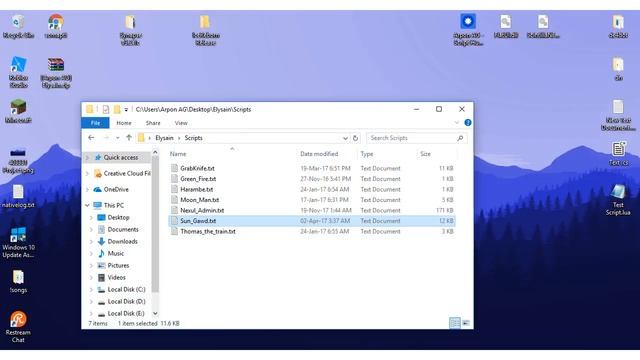Viewport: 640px width, 360px height.
Task: Launch the Restream Chat shortcut
Action: click(x=18, y=327)
